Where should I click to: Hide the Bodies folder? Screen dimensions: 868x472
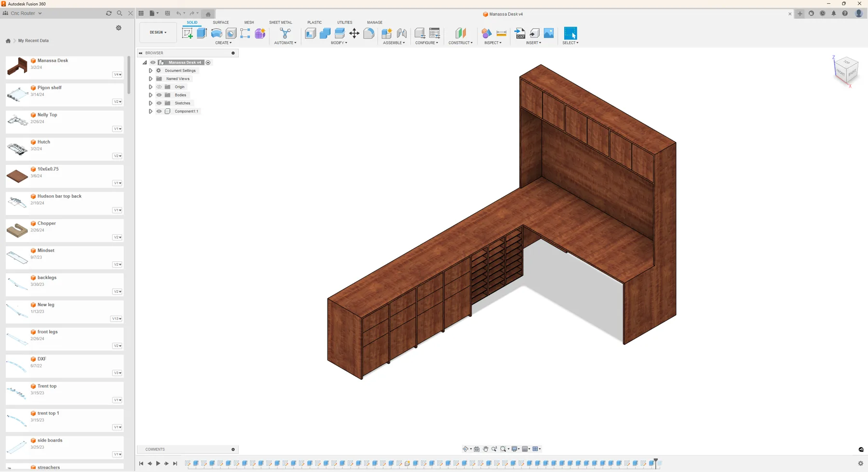(x=159, y=95)
